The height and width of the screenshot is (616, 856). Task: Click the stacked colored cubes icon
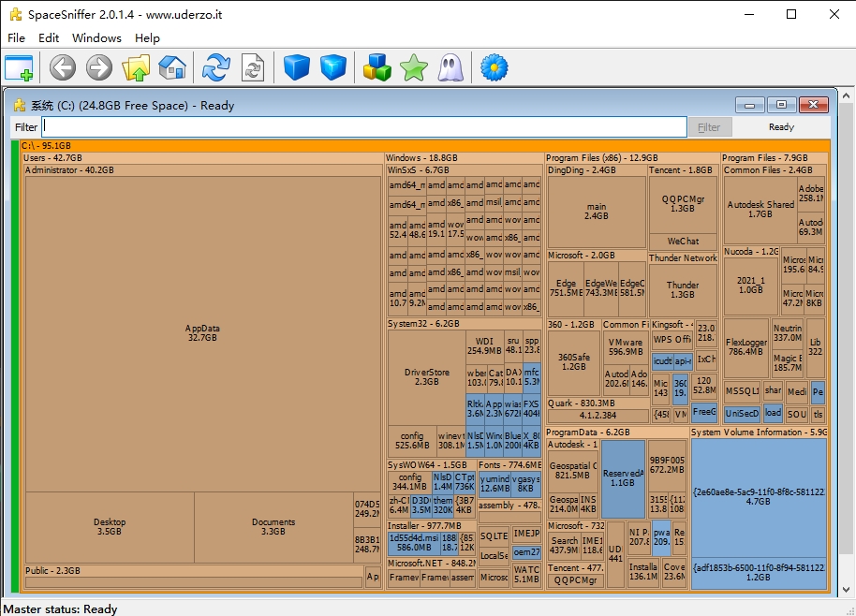[x=377, y=67]
